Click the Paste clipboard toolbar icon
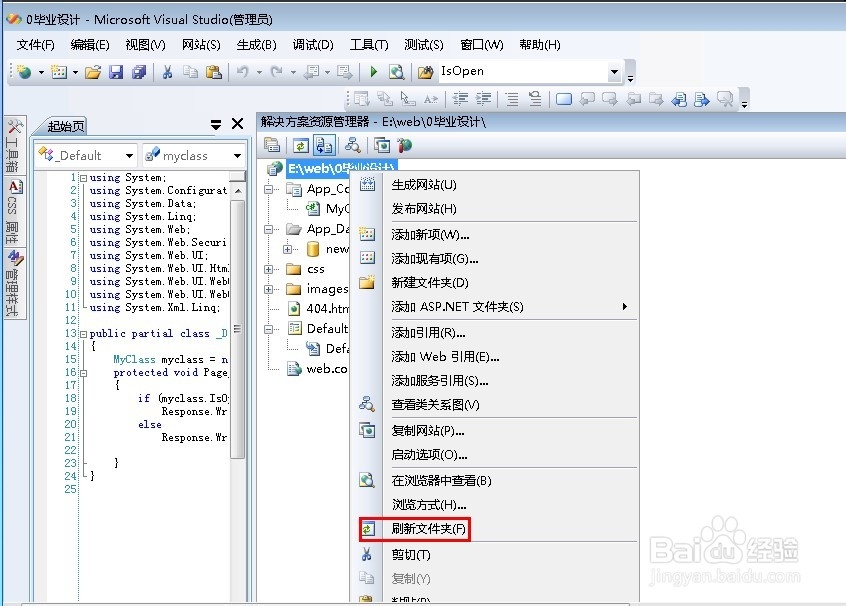Screen dimensions: 846x606 pyautogui.click(x=214, y=72)
